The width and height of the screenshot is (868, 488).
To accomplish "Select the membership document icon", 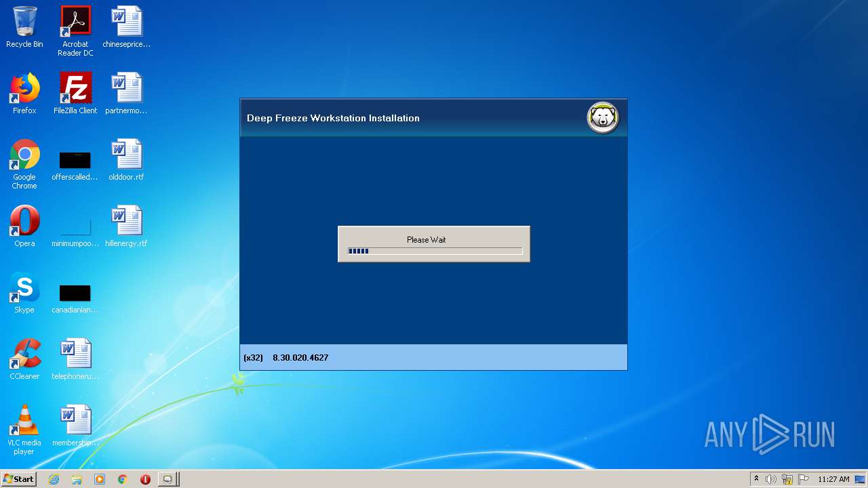I will click(x=75, y=426).
